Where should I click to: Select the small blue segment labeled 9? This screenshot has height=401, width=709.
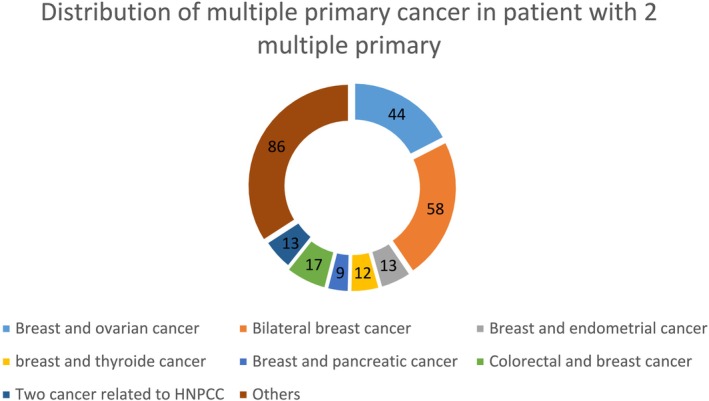click(339, 273)
